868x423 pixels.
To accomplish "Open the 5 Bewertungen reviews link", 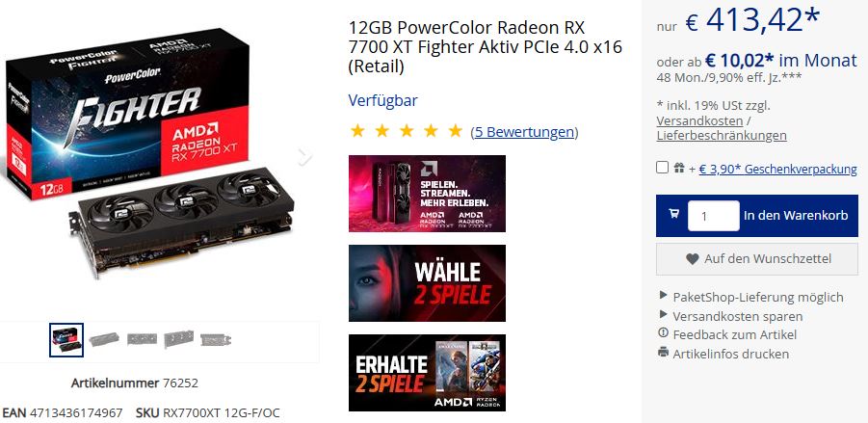I will tap(524, 132).
